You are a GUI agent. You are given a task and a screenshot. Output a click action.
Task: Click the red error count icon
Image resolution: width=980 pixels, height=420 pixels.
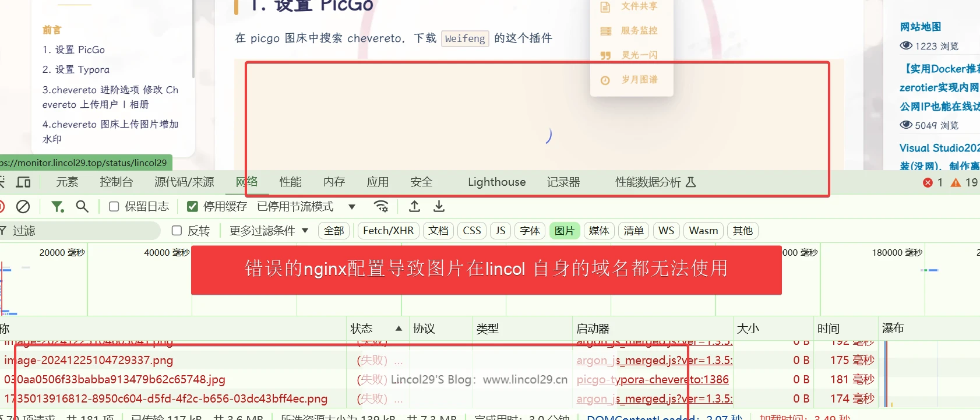tap(928, 182)
